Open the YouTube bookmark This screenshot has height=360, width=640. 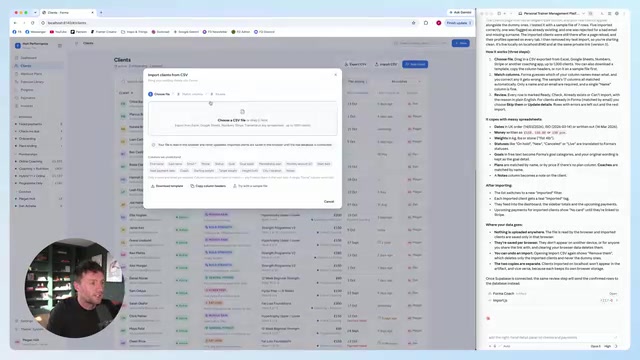(x=58, y=32)
